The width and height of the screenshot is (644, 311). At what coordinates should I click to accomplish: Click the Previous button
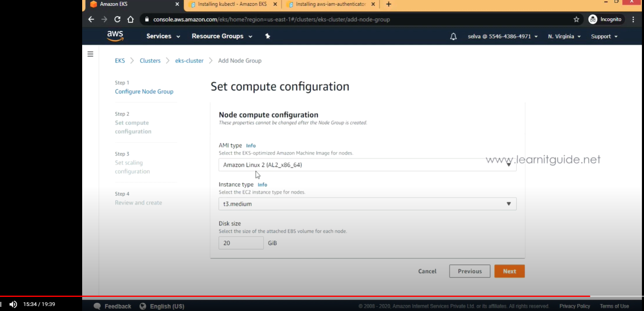pyautogui.click(x=470, y=271)
